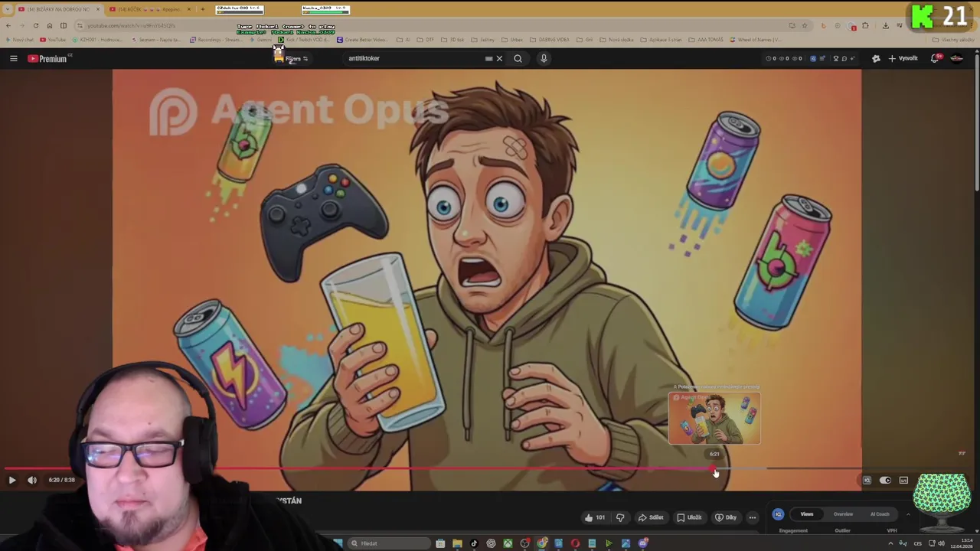This screenshot has width=980, height=551.
Task: Click the Vytvořit create button
Action: tap(903, 58)
